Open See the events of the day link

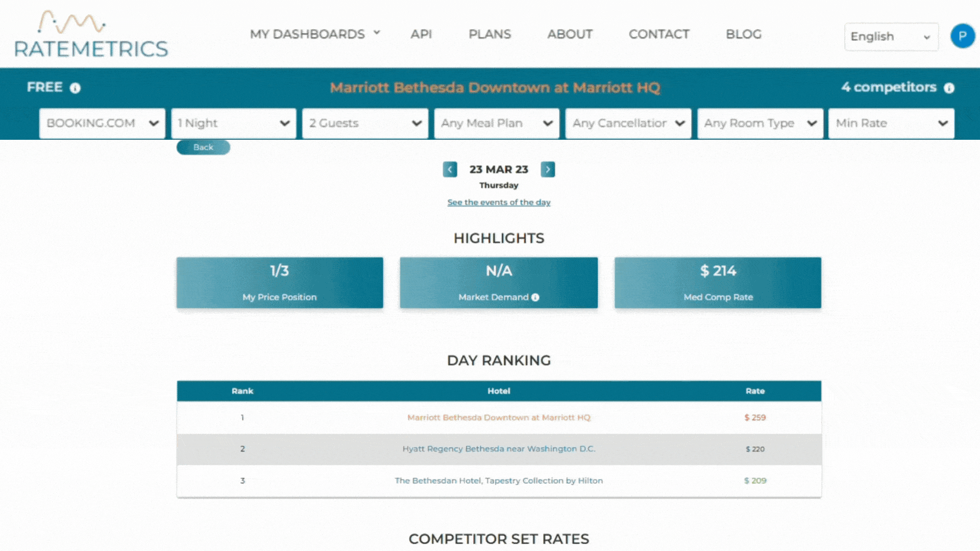[499, 203]
